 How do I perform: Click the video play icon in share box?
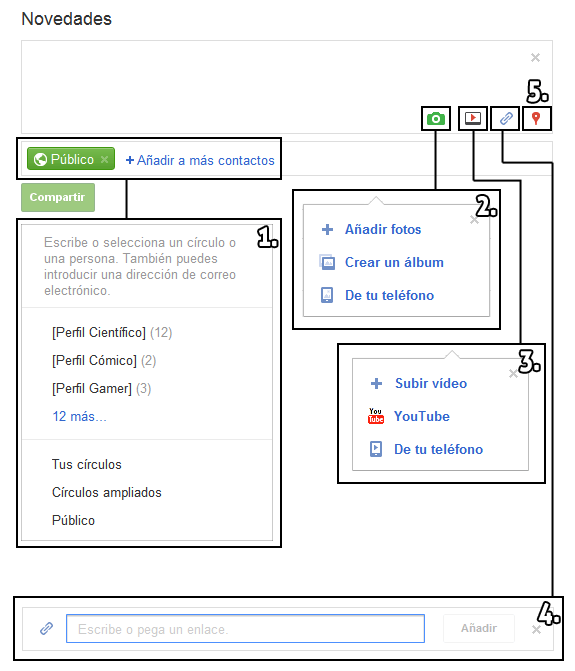tap(473, 118)
